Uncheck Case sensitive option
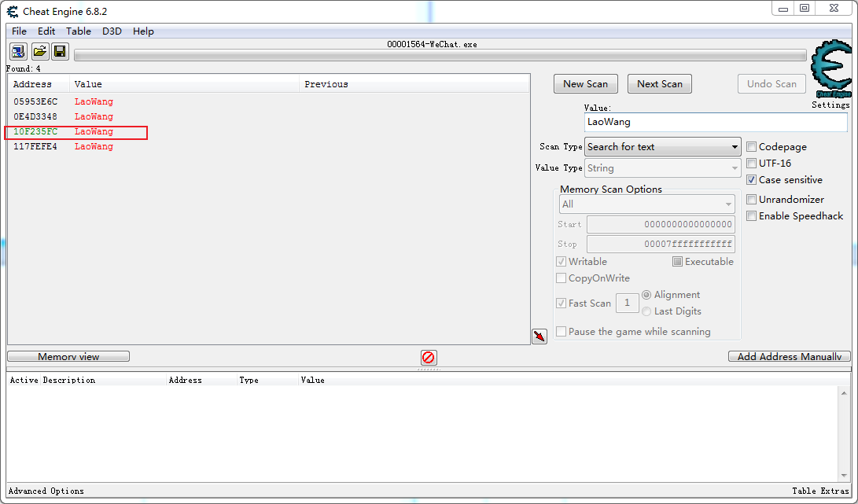This screenshot has width=858, height=504. coord(752,179)
